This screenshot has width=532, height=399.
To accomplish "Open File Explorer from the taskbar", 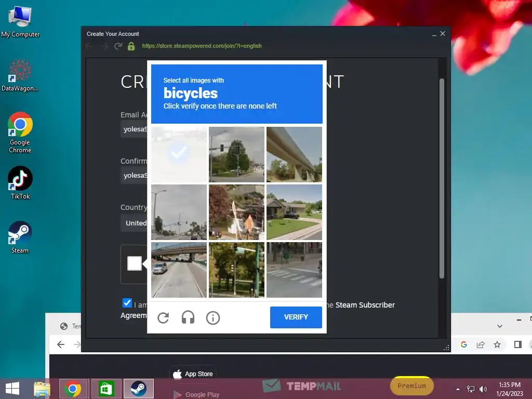I will 42,389.
